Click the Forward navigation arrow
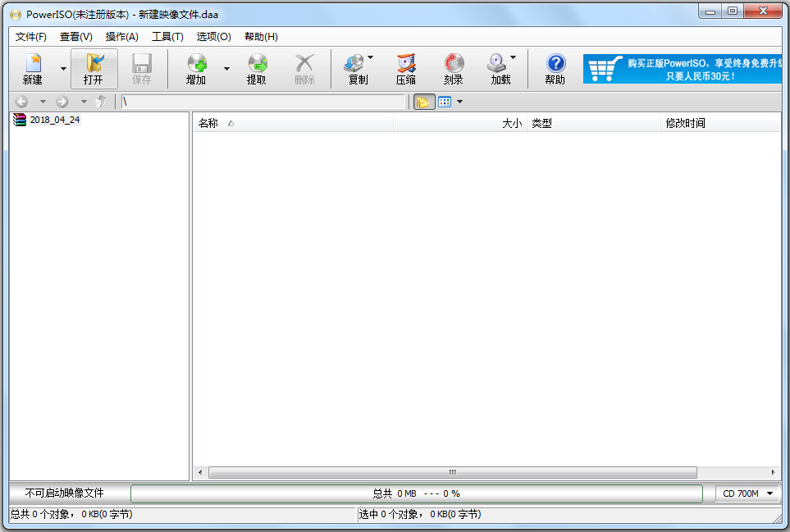The width and height of the screenshot is (790, 532). tap(62, 102)
